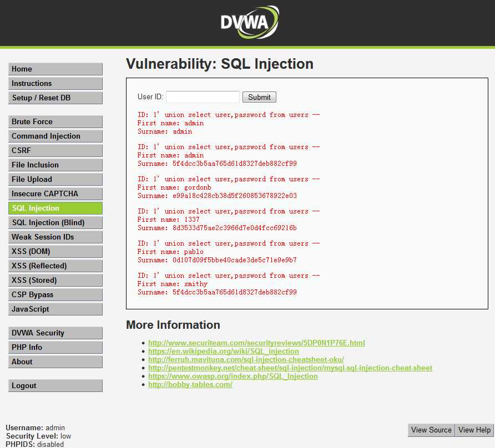
Task: Open the About page
Action: pos(55,362)
